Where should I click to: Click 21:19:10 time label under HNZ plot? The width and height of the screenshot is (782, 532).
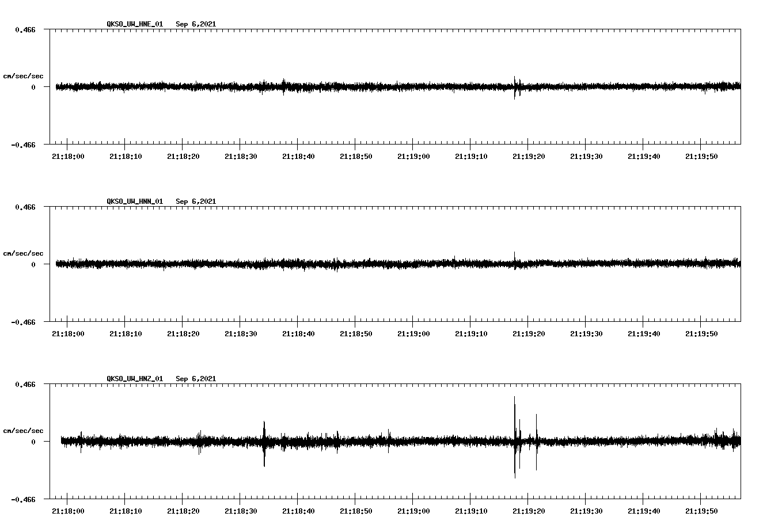click(471, 511)
